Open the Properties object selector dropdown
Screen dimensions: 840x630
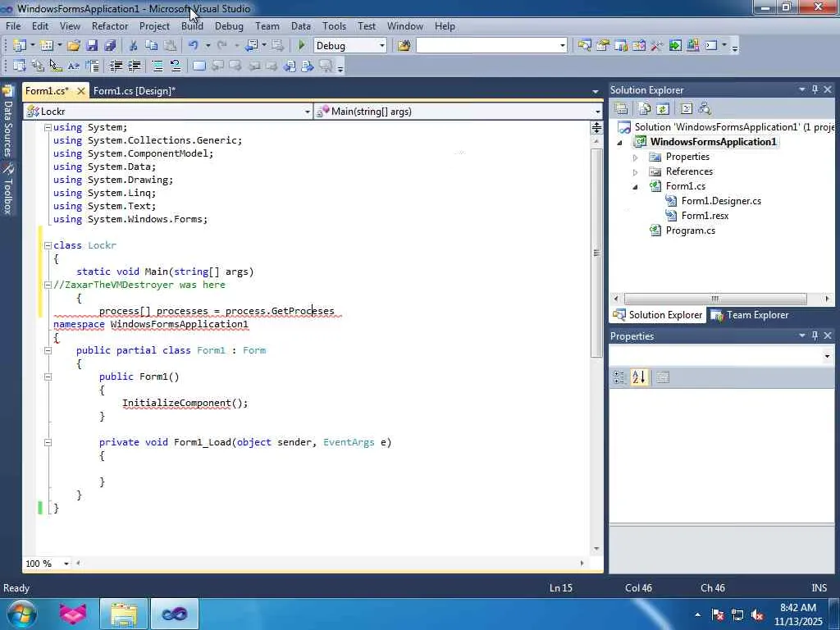click(x=827, y=356)
